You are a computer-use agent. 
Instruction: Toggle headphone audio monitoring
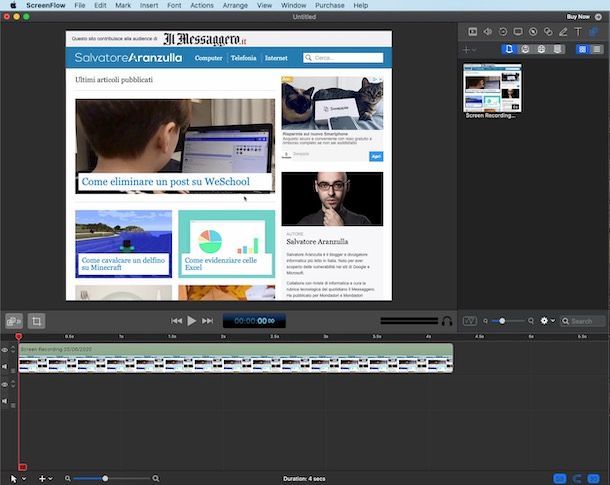(x=447, y=321)
